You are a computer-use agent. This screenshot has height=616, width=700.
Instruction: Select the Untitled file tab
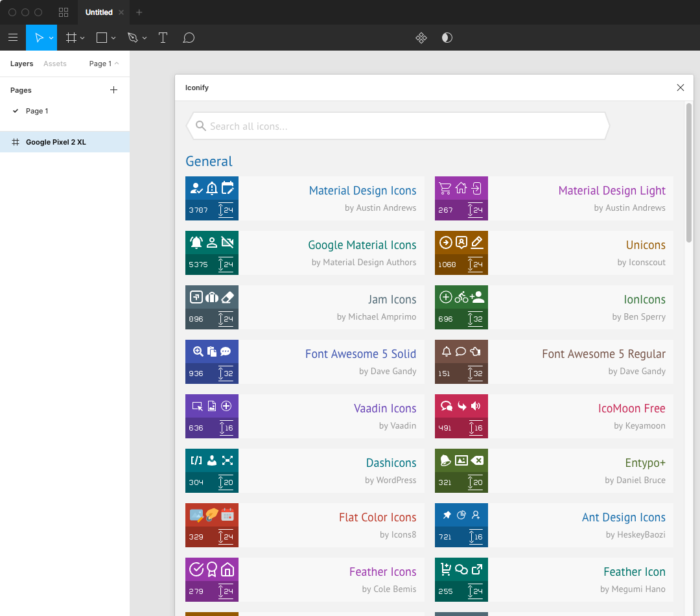99,12
